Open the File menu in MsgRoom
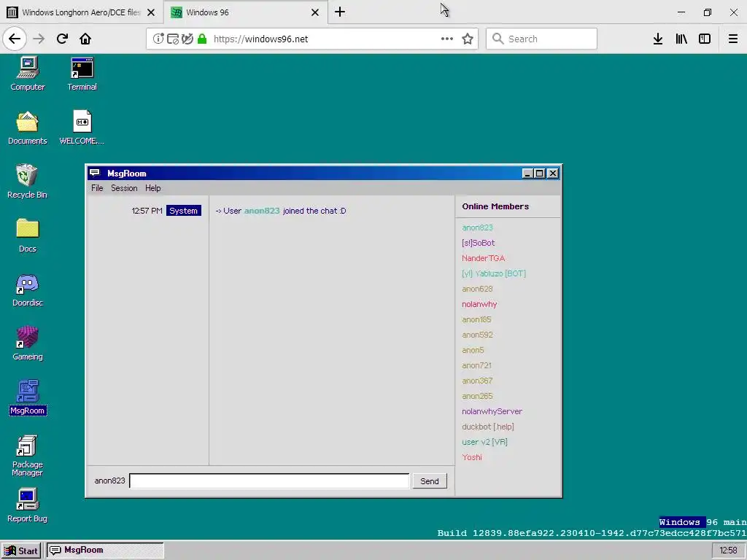 pyautogui.click(x=97, y=188)
